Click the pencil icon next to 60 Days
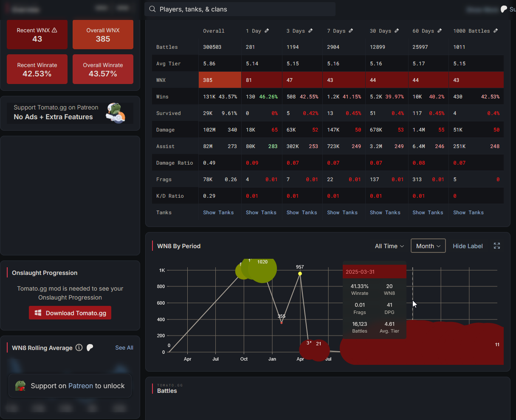 click(x=440, y=31)
